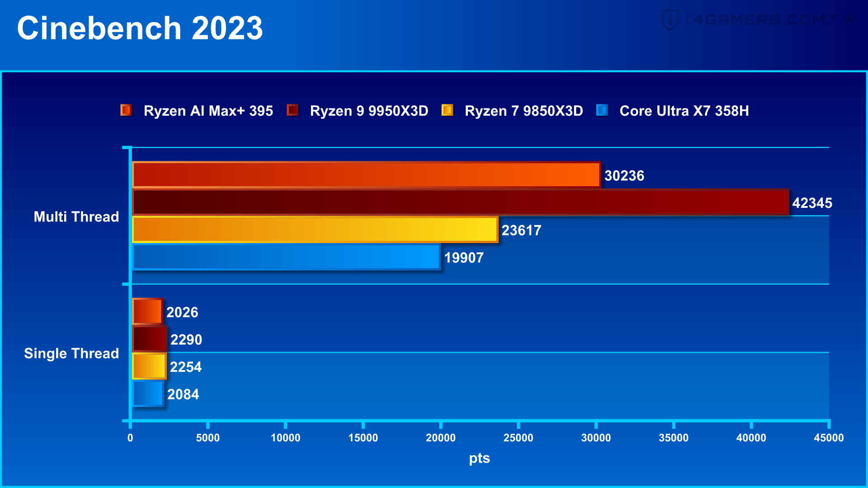Click the Single Thread axis label
This screenshot has height=488, width=868.
(71, 353)
